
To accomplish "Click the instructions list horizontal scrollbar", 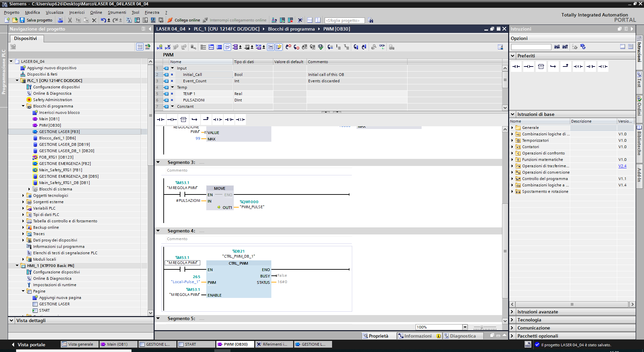I will 572,304.
